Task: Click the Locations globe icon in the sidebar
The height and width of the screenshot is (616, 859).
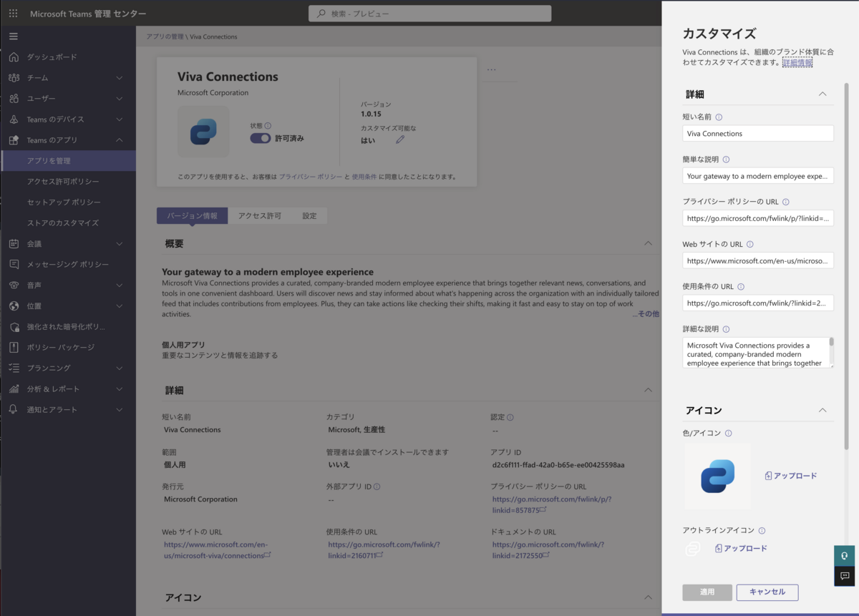Action: [x=14, y=306]
